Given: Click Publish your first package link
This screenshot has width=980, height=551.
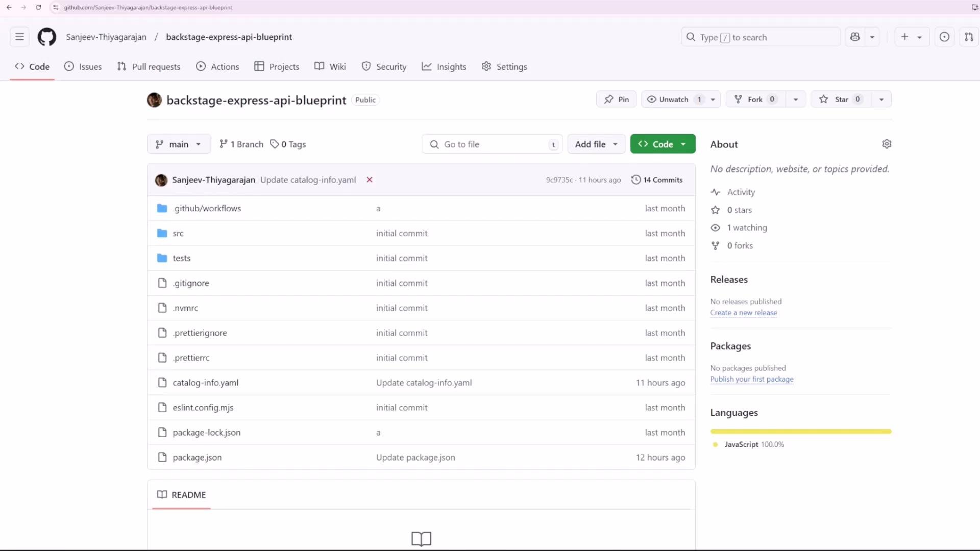Looking at the screenshot, I should (x=751, y=379).
